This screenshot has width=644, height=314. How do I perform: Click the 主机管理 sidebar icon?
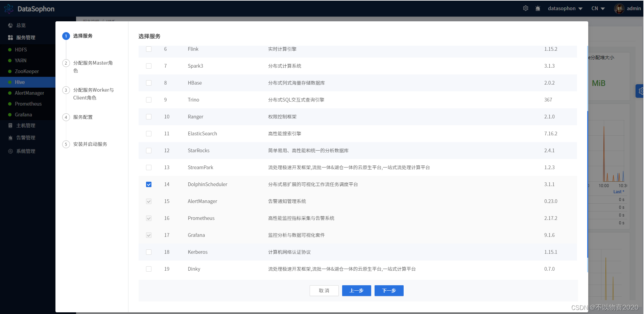[10, 126]
